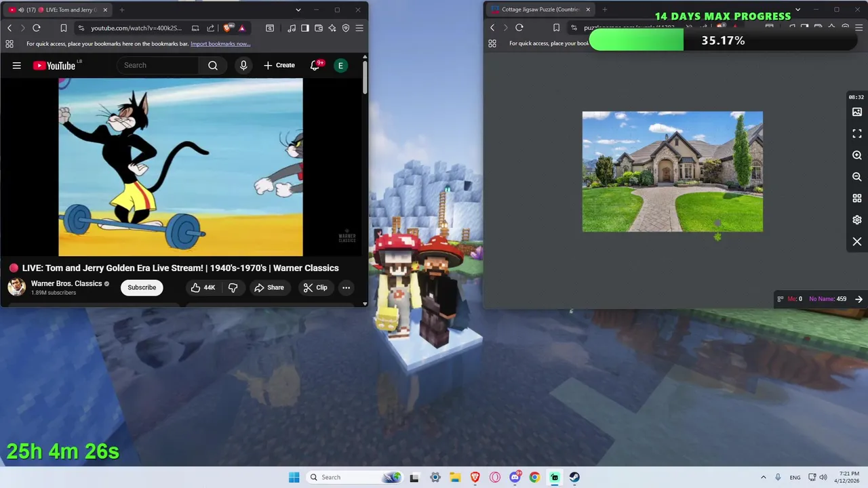Open YouTube notifications bell

[315, 65]
